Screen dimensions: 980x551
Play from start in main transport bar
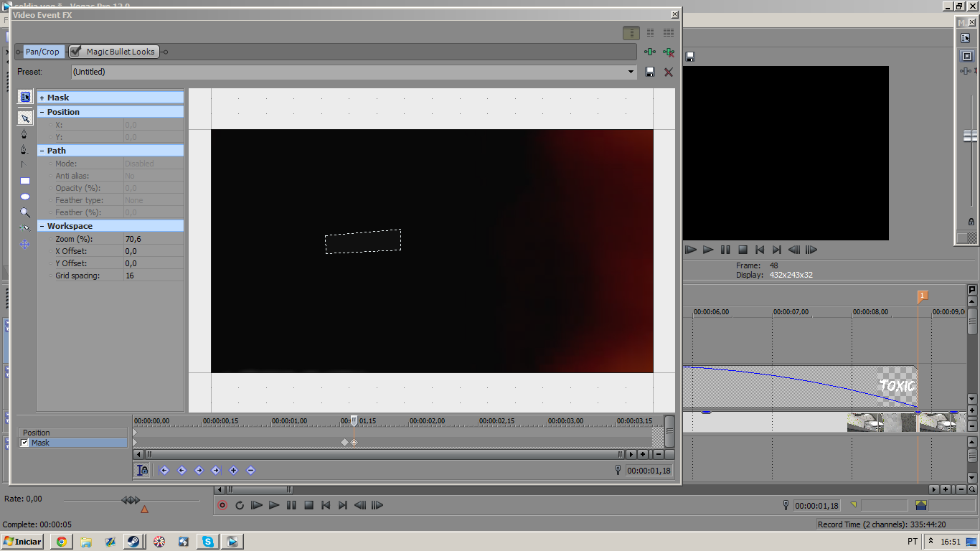pyautogui.click(x=257, y=505)
